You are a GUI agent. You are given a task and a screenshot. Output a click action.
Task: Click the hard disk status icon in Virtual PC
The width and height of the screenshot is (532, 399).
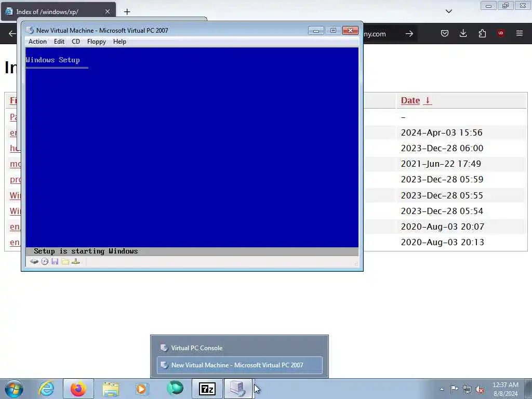[34, 262]
